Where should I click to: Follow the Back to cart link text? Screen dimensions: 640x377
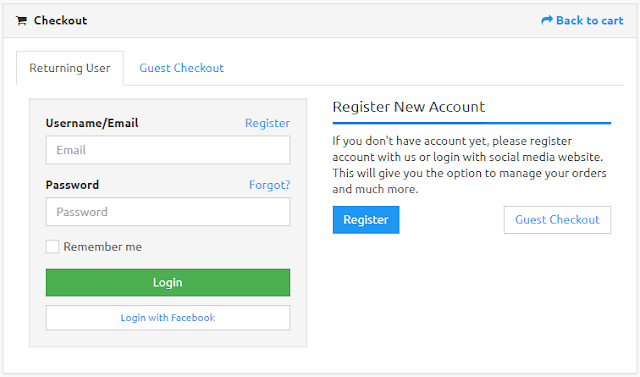tap(589, 20)
